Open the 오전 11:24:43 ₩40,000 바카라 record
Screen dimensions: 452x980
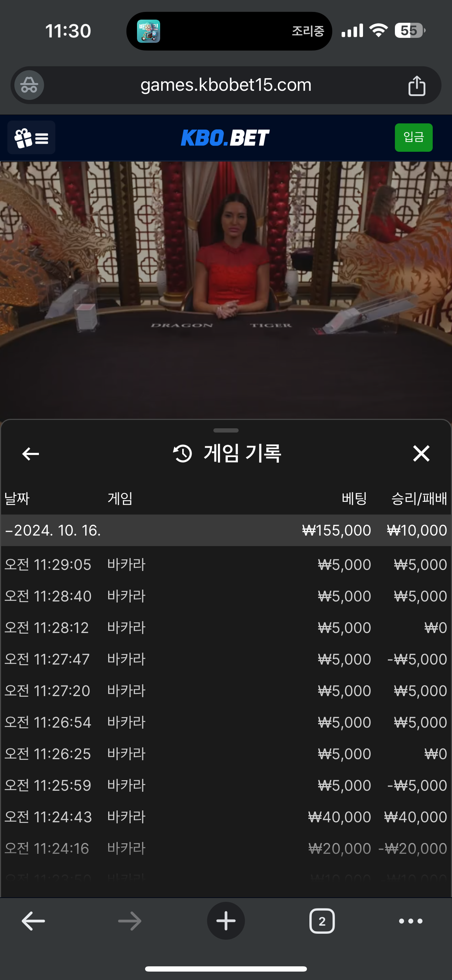226,817
